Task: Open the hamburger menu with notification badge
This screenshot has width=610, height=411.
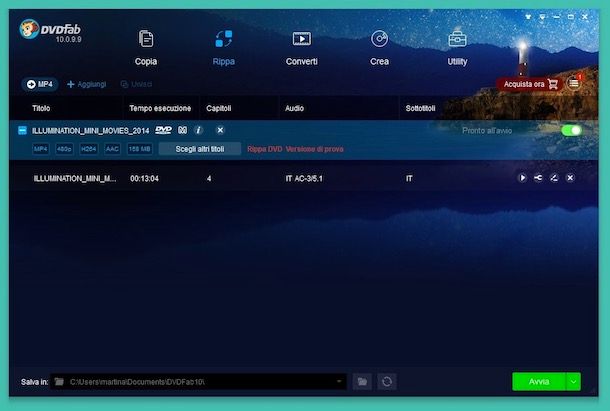Action: [x=574, y=83]
